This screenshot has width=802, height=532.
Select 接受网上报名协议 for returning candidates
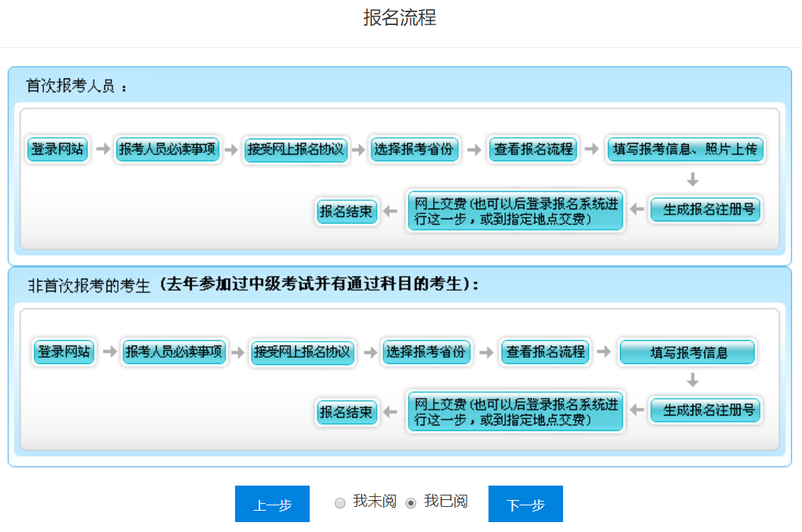pyautogui.click(x=302, y=352)
